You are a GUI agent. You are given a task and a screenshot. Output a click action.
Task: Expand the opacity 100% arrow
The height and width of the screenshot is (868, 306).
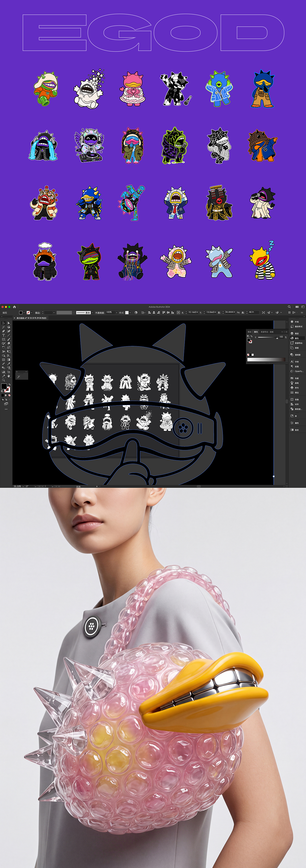(x=116, y=313)
